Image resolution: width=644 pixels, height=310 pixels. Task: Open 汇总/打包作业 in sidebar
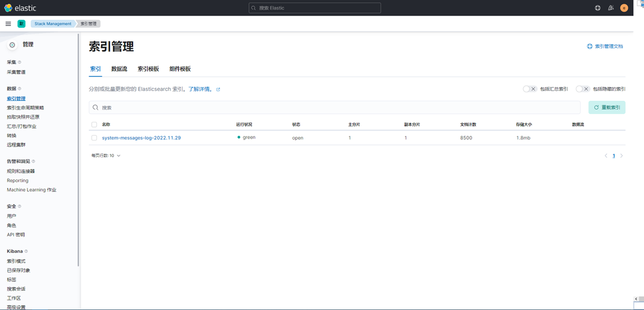coord(22,127)
